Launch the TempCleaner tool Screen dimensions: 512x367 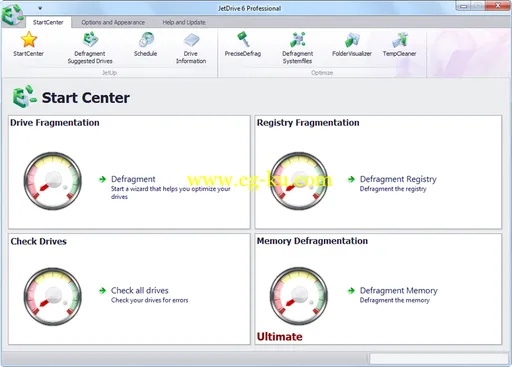click(x=399, y=44)
